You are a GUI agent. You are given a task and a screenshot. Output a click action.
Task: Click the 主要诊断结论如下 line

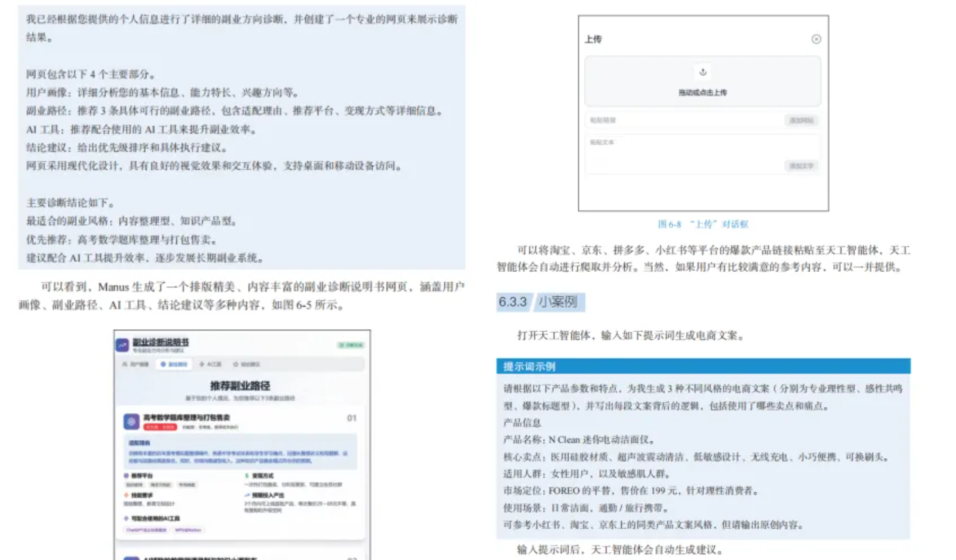pyautogui.click(x=70, y=203)
